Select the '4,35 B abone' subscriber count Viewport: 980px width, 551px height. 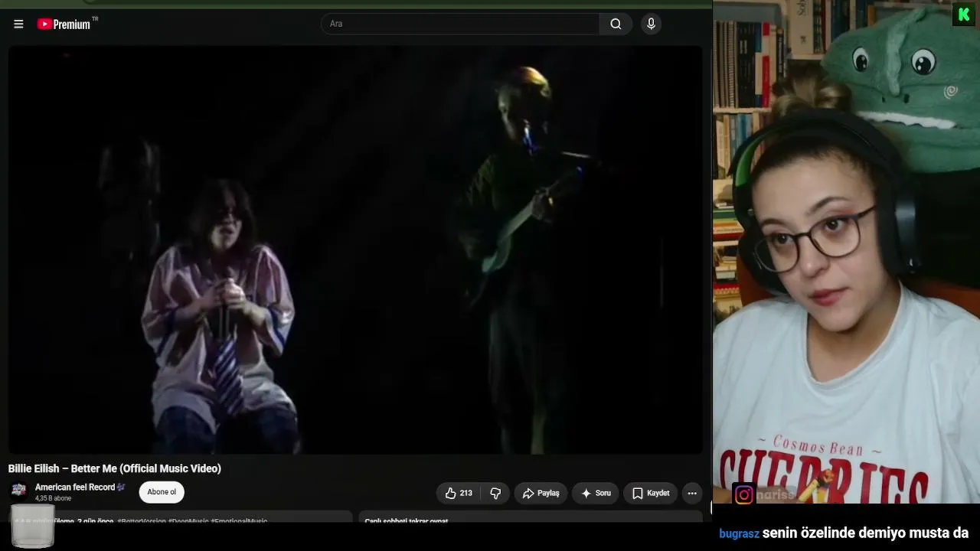point(53,498)
